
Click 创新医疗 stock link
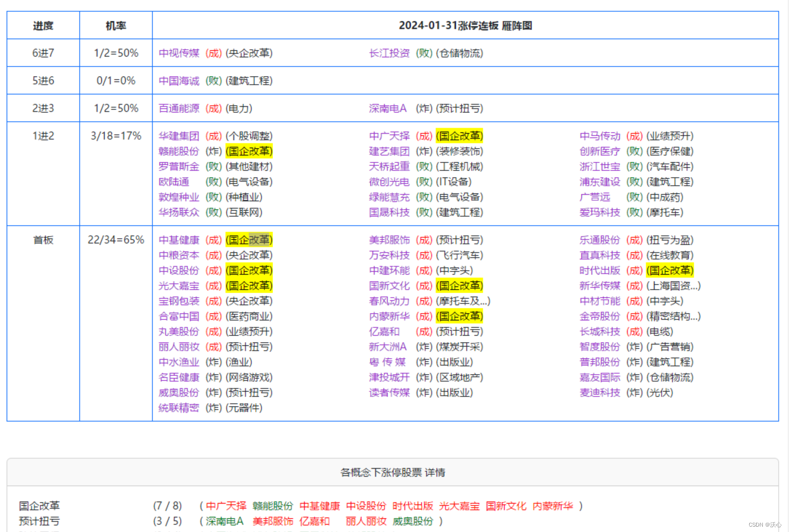pos(600,151)
